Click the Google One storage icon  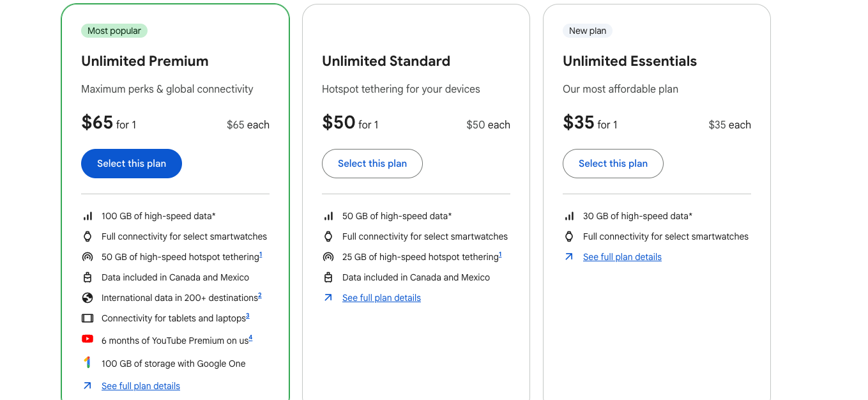(88, 363)
